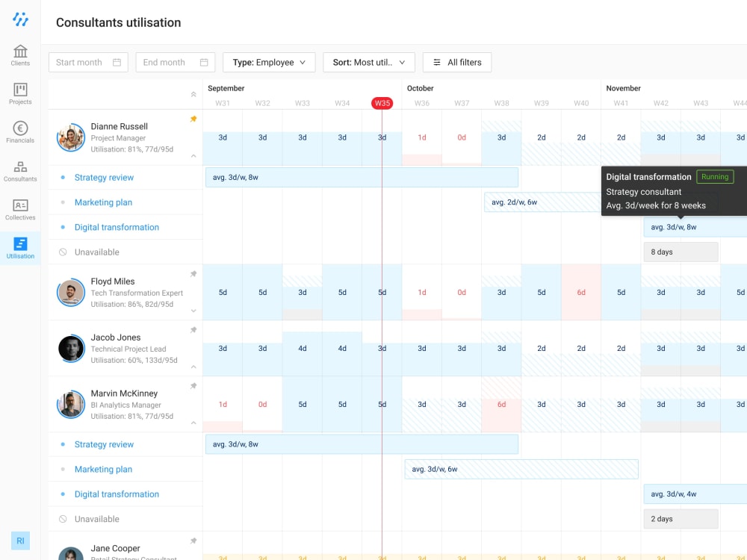
Task: Click the Jacob Jones name
Action: (116, 337)
